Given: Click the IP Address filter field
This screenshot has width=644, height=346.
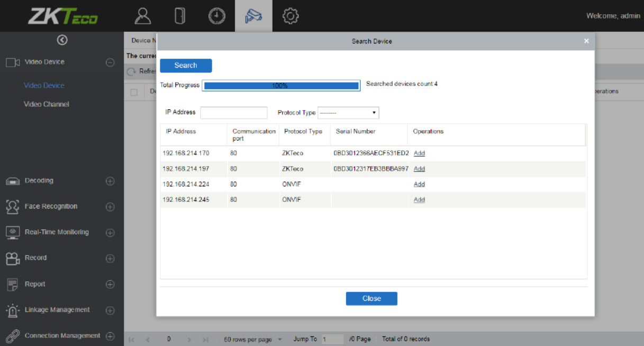Looking at the screenshot, I should pos(234,113).
